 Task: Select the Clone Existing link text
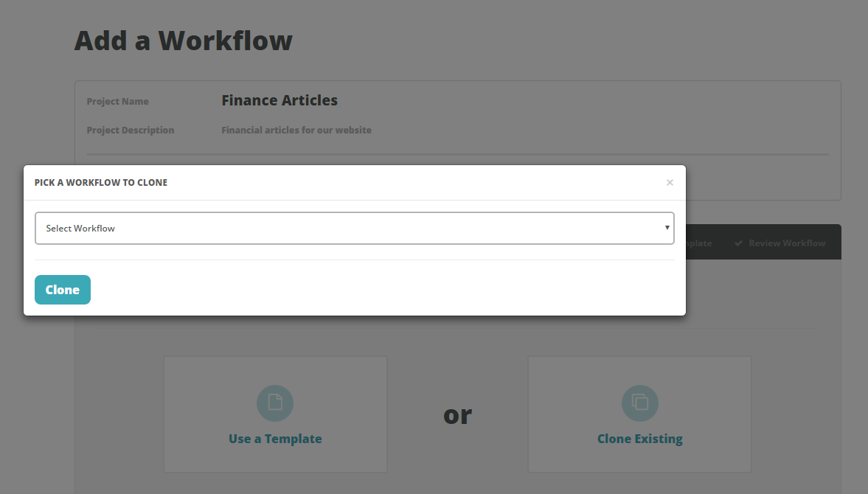point(640,439)
